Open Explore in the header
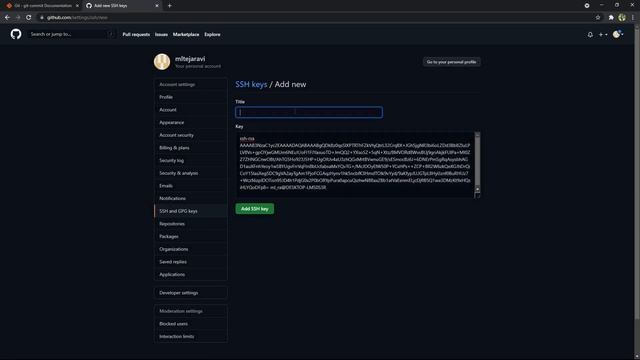The width and height of the screenshot is (640, 360). (x=212, y=35)
